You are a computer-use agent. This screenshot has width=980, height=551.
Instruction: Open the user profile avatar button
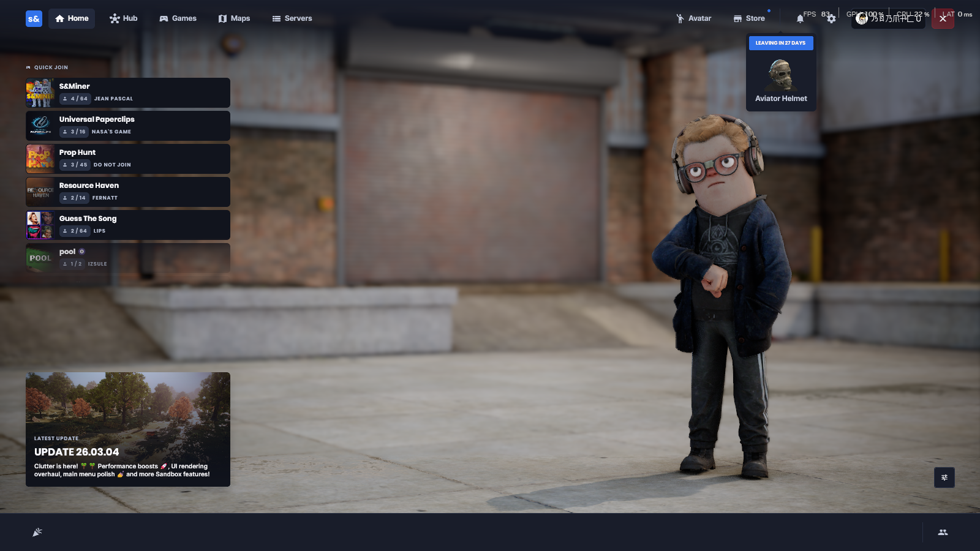click(x=888, y=19)
